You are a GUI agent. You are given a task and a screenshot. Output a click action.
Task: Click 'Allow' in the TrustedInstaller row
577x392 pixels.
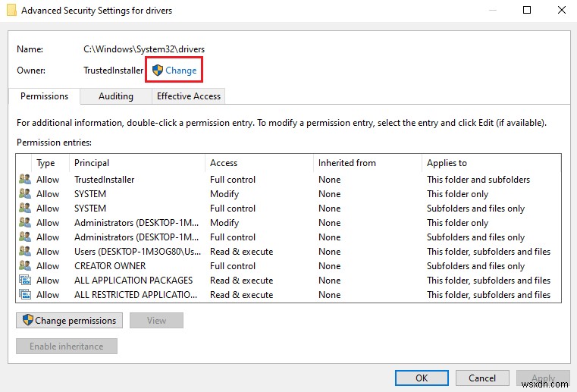(x=48, y=179)
